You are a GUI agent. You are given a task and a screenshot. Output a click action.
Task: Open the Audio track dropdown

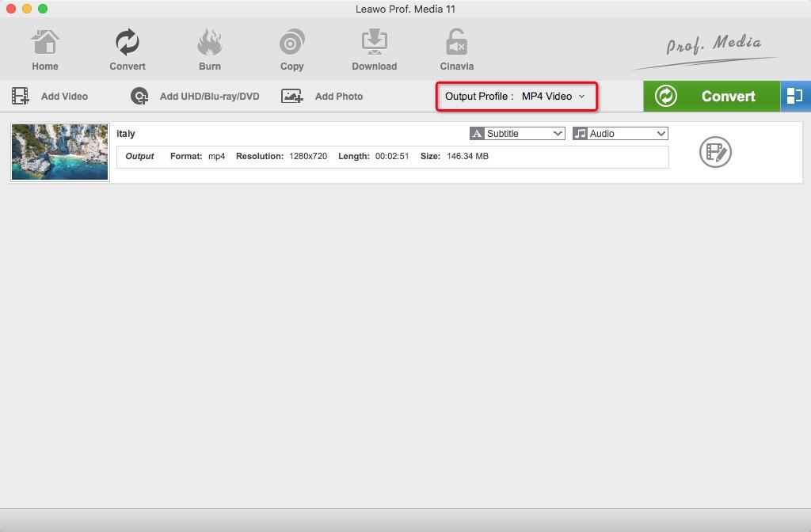pos(619,133)
